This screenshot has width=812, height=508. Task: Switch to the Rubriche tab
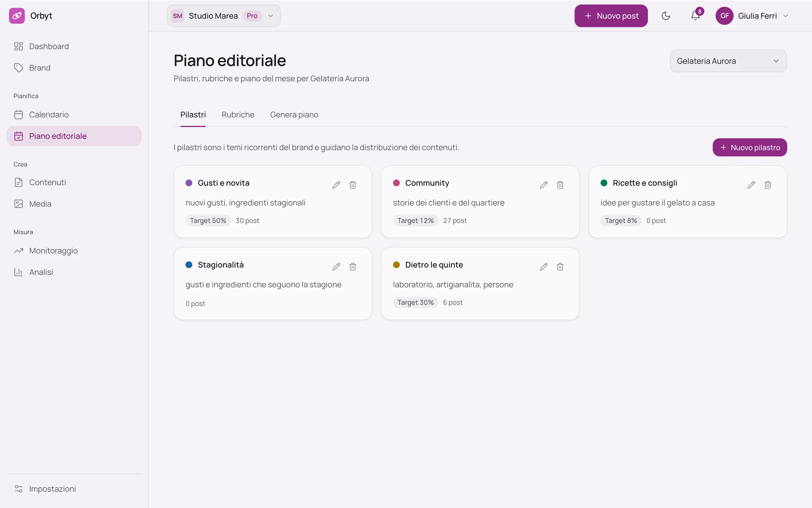point(238,115)
